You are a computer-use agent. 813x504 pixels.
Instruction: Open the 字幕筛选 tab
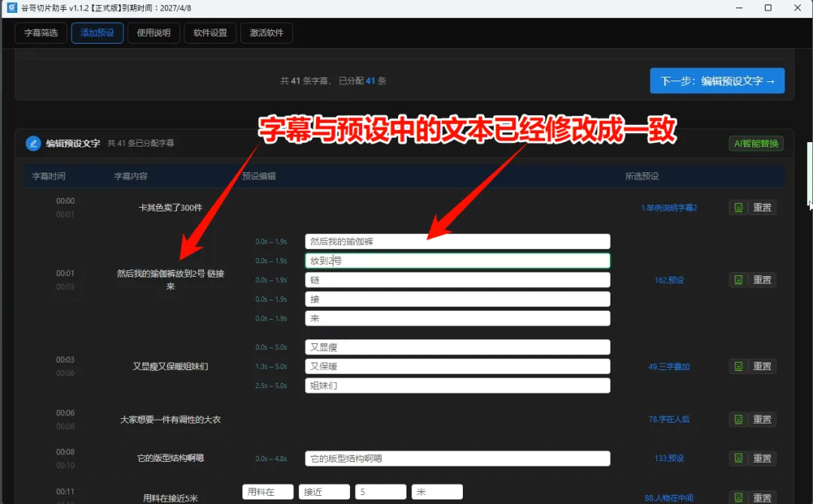coord(41,32)
